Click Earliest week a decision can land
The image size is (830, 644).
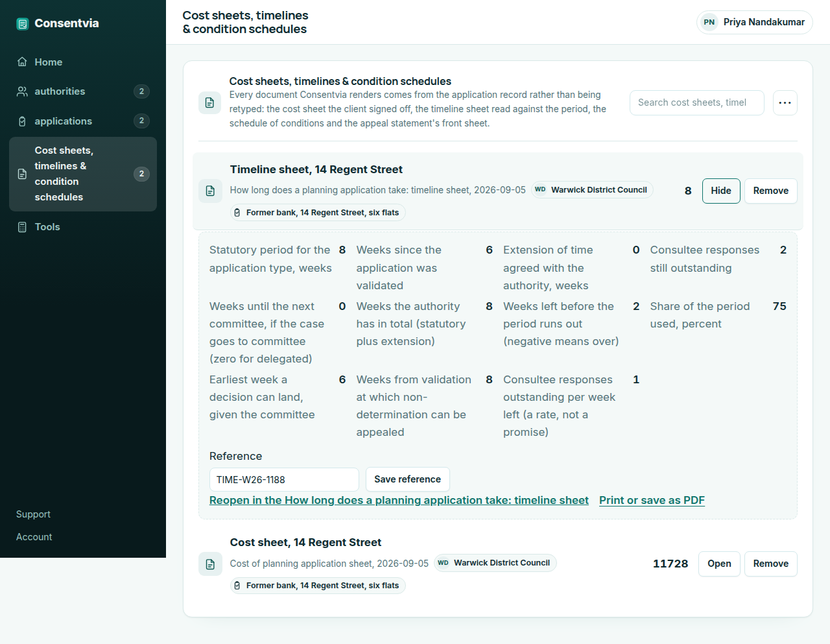coord(262,397)
